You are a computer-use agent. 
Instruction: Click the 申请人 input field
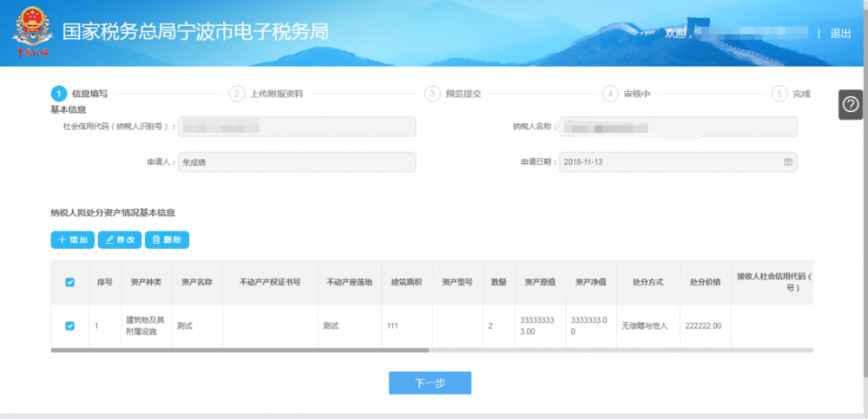pos(297,162)
